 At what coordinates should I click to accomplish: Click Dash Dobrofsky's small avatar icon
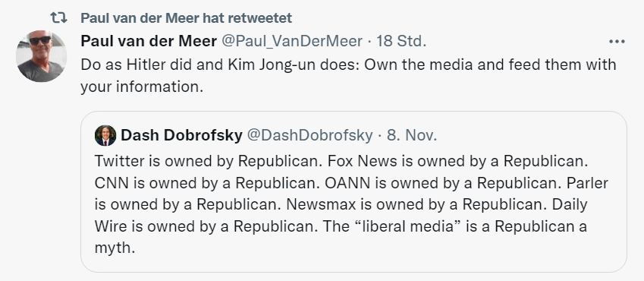tap(105, 135)
